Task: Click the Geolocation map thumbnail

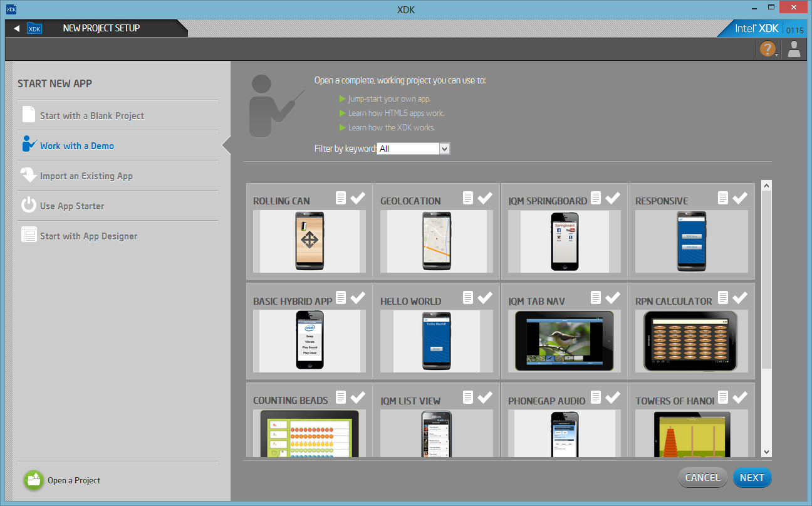Action: click(437, 241)
